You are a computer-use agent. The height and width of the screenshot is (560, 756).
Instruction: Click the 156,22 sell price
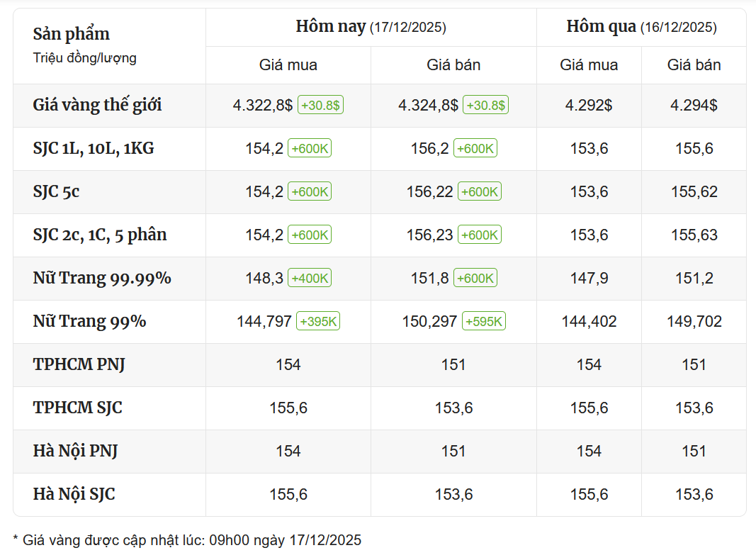pyautogui.click(x=429, y=192)
